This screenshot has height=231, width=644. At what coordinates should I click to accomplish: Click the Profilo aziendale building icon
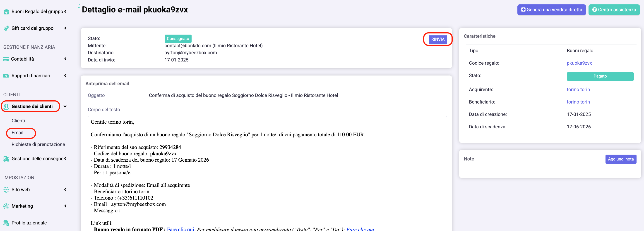point(6,223)
